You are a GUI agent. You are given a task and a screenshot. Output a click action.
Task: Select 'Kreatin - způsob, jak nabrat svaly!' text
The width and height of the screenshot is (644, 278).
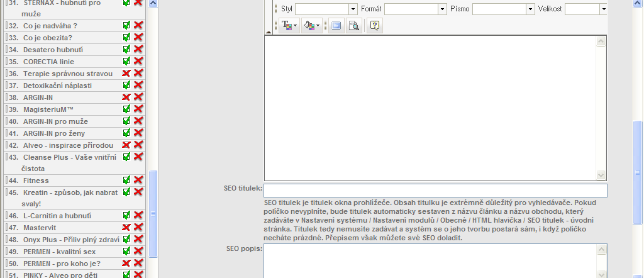point(69,198)
